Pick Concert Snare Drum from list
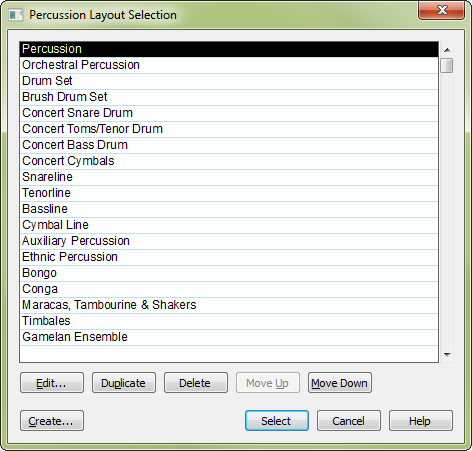 [229, 113]
